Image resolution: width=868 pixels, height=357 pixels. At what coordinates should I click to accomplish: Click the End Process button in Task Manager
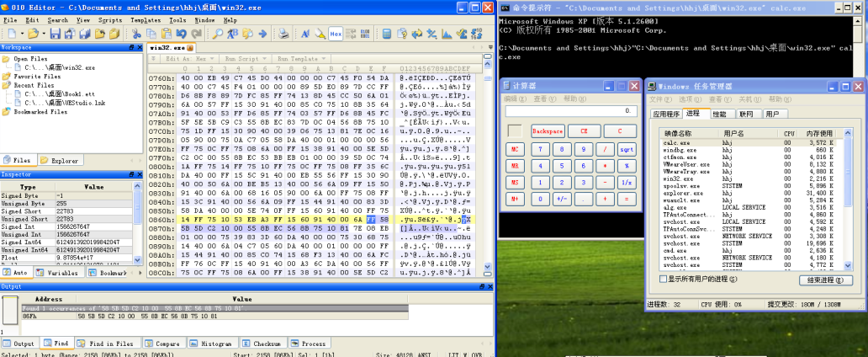pos(826,280)
